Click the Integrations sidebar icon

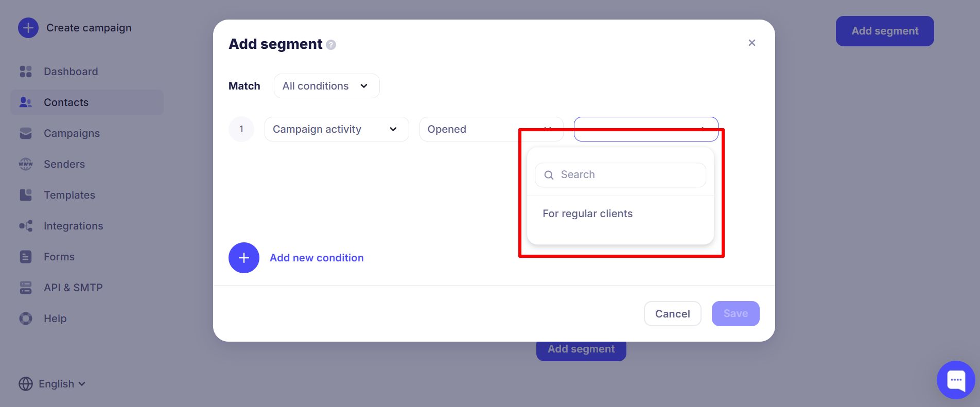(x=26, y=226)
